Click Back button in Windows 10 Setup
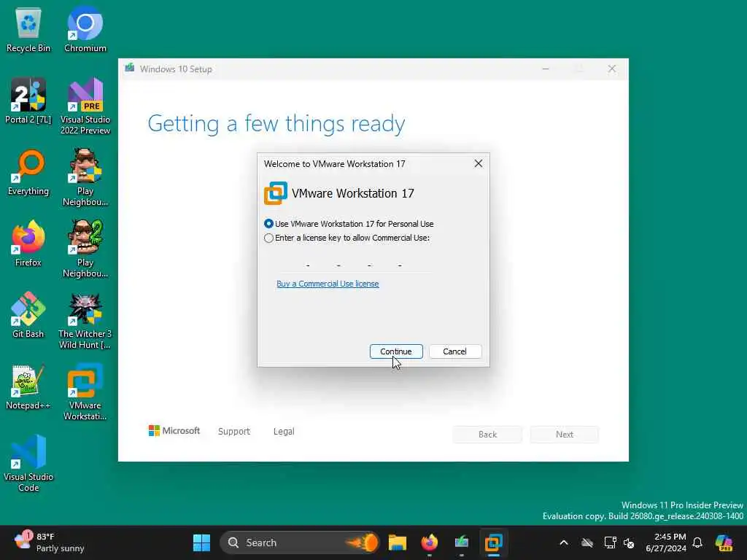Screen dimensions: 747x560 point(487,435)
